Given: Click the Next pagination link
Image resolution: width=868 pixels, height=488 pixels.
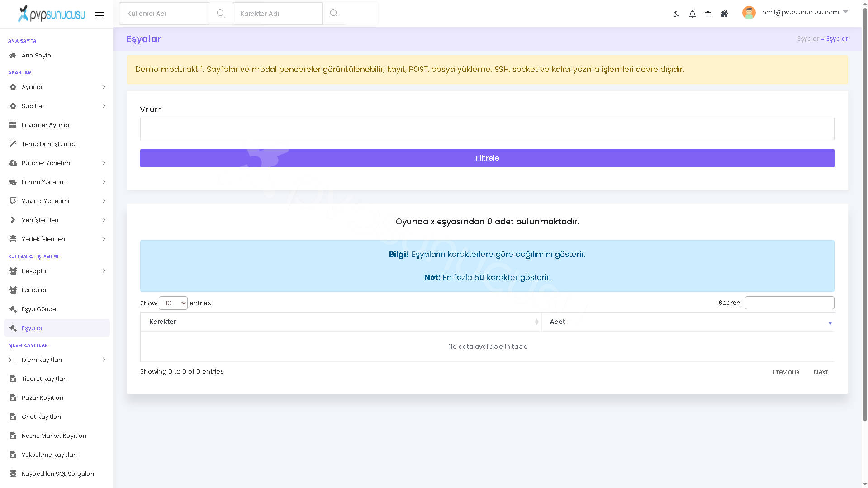Looking at the screenshot, I should (x=821, y=372).
